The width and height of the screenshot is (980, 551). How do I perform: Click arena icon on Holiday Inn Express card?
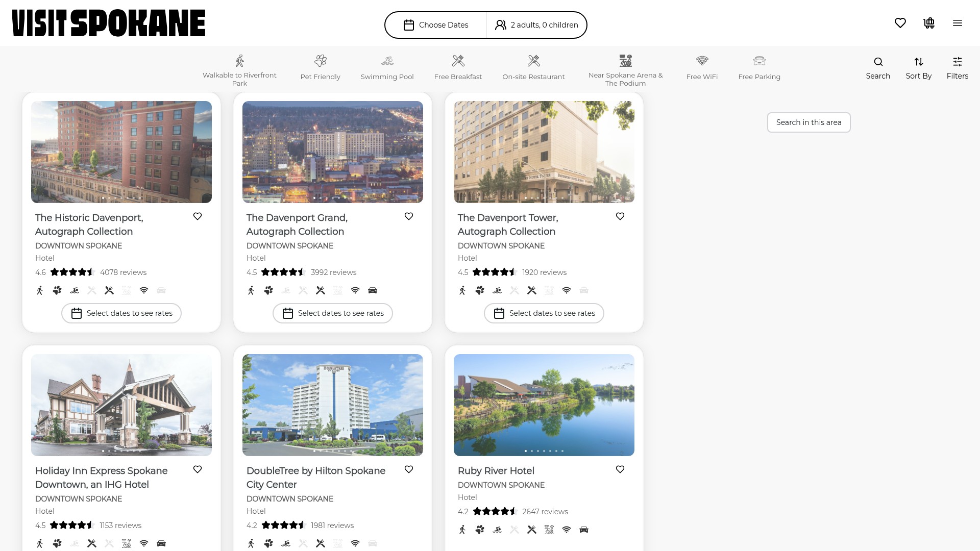pyautogui.click(x=127, y=543)
